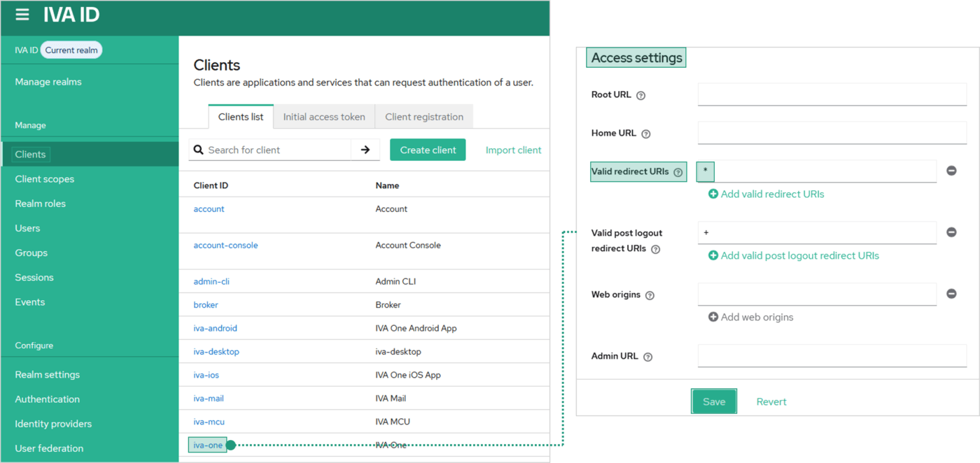Save the access settings
The image size is (980, 463).
click(x=713, y=401)
